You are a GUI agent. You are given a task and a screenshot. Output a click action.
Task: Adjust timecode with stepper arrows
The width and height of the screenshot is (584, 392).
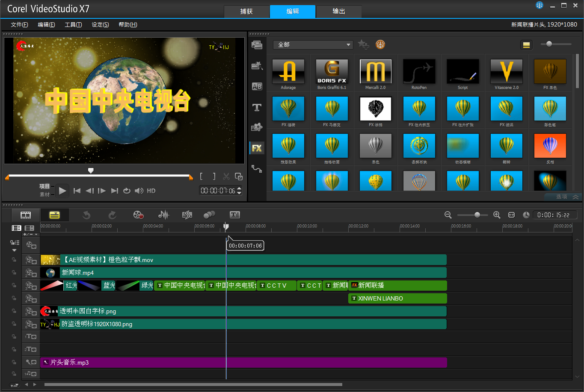239,191
